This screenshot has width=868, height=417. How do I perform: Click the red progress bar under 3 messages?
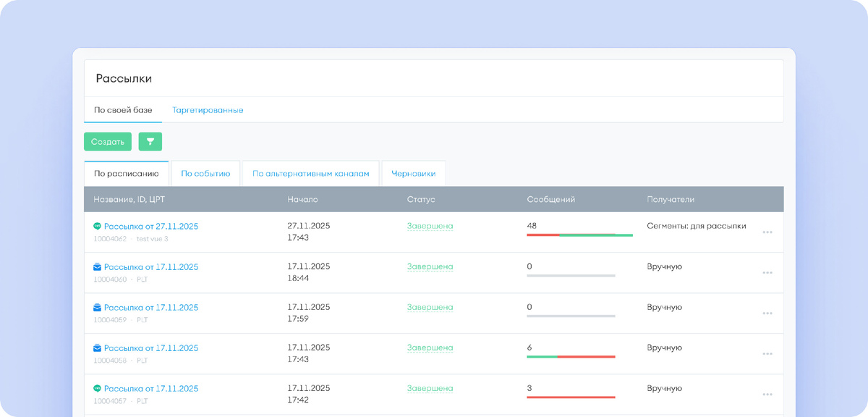click(x=571, y=397)
